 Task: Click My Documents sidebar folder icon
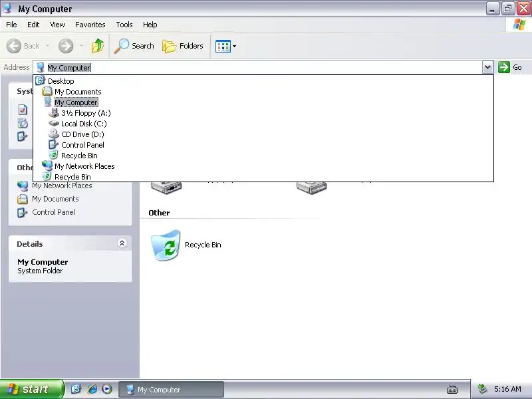[23, 199]
